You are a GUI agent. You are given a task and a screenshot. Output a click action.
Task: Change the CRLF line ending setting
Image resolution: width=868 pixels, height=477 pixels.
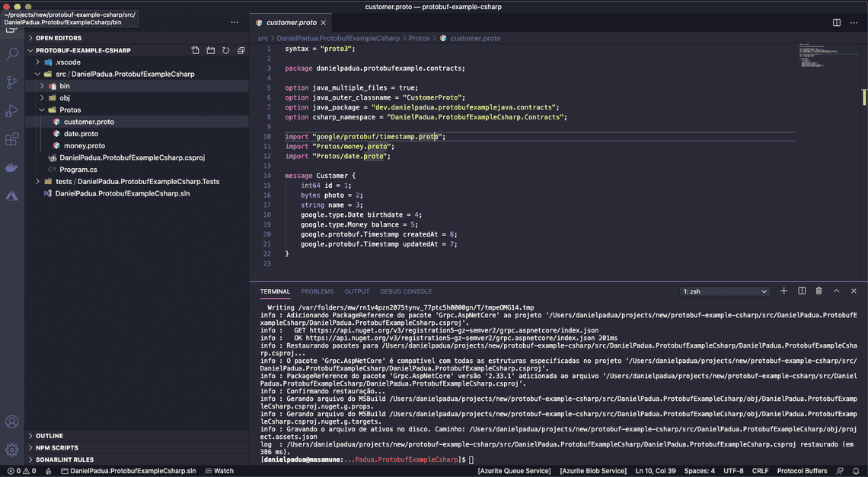point(760,470)
